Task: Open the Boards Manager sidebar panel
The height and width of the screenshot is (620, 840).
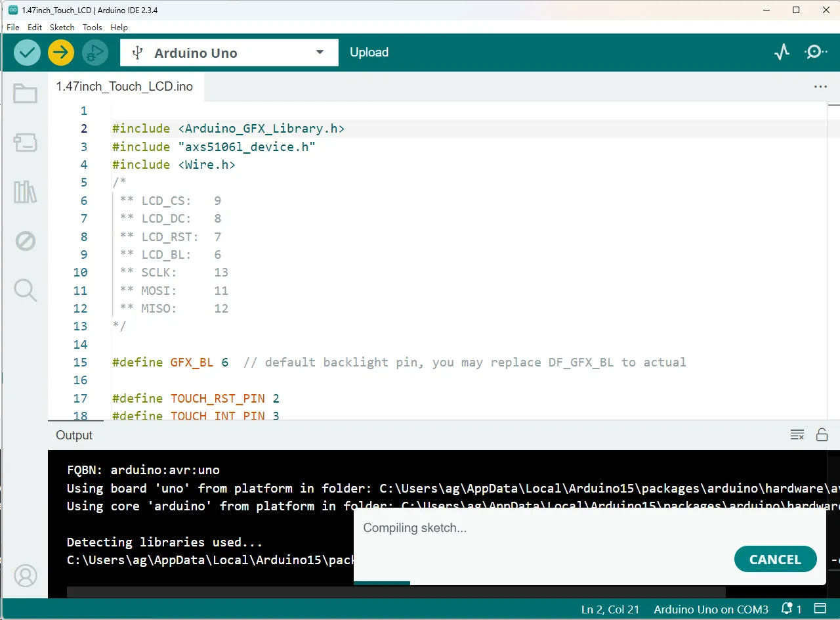Action: 25,143
